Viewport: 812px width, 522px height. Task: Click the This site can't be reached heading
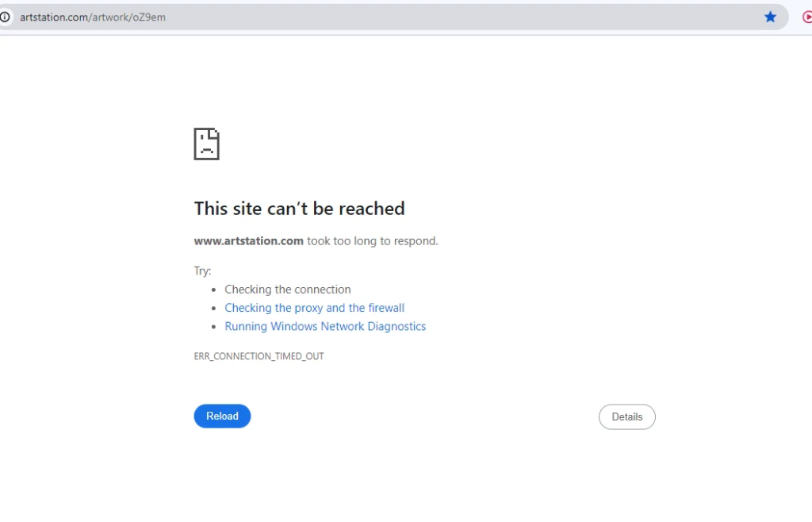(299, 208)
